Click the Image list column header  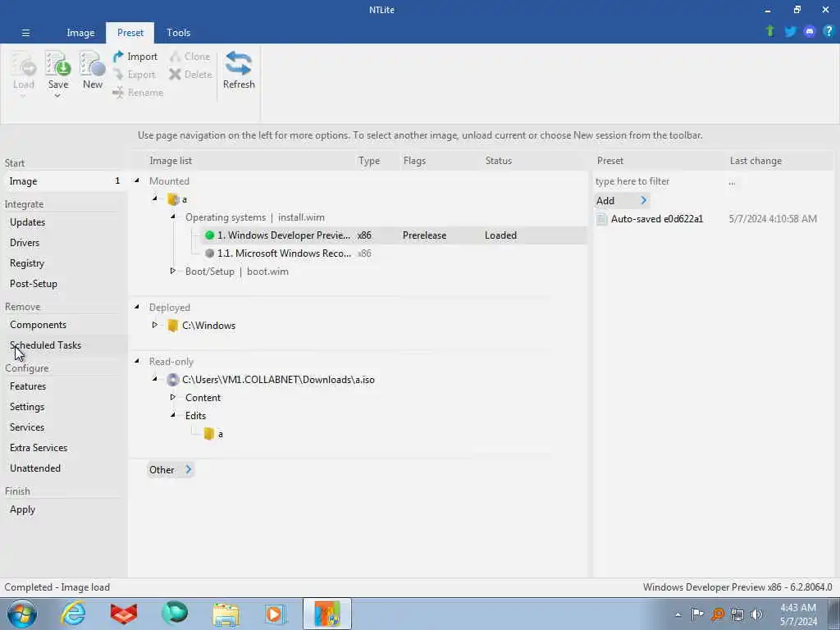click(171, 161)
